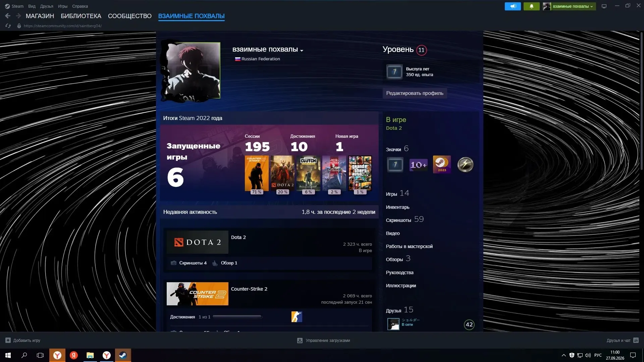Open the Steam 2023 badge

[x=442, y=165]
